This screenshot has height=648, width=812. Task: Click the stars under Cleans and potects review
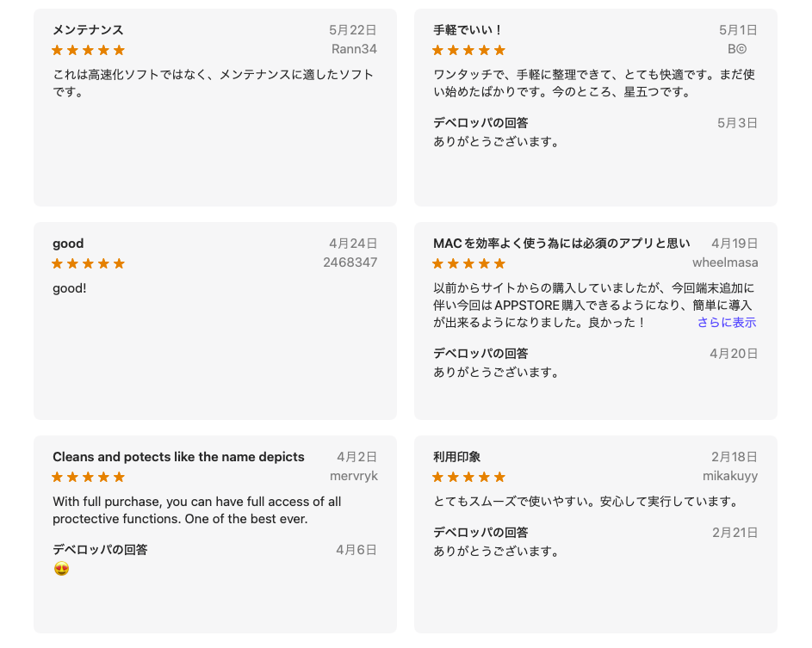coord(89,477)
